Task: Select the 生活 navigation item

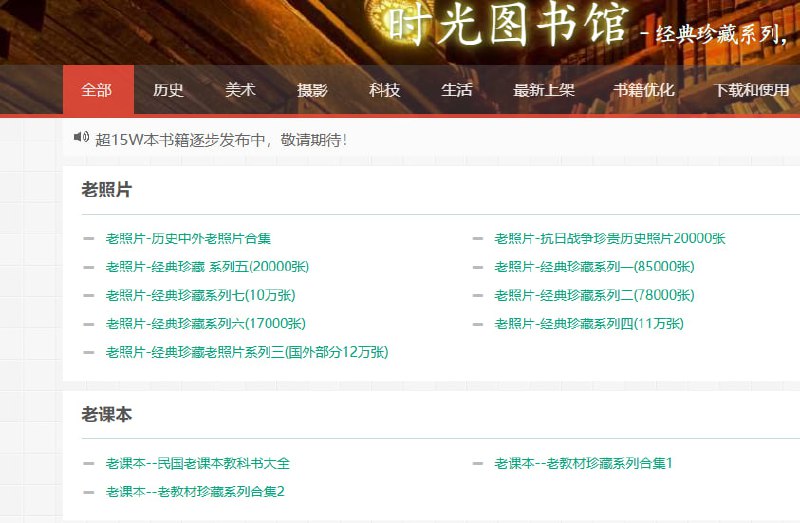Action: [x=456, y=90]
